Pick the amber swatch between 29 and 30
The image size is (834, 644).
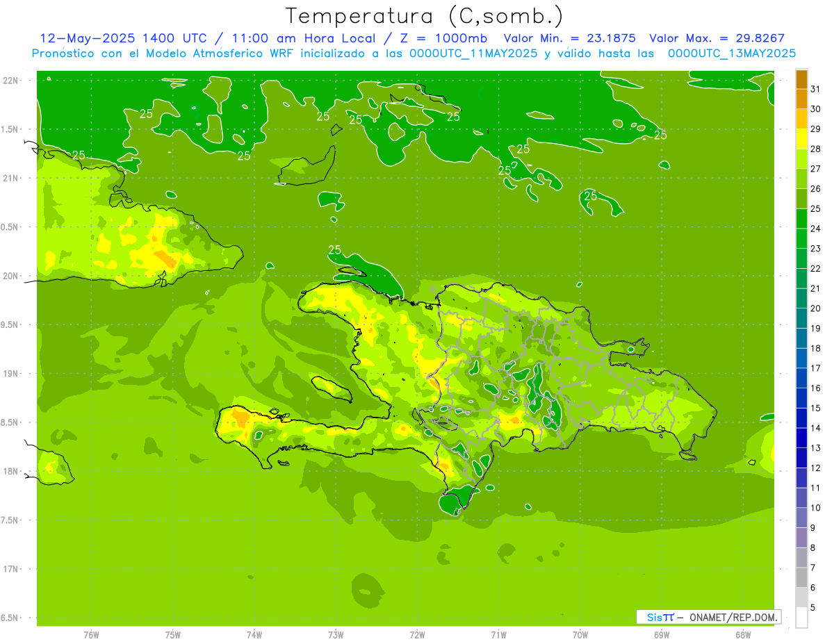[801, 119]
